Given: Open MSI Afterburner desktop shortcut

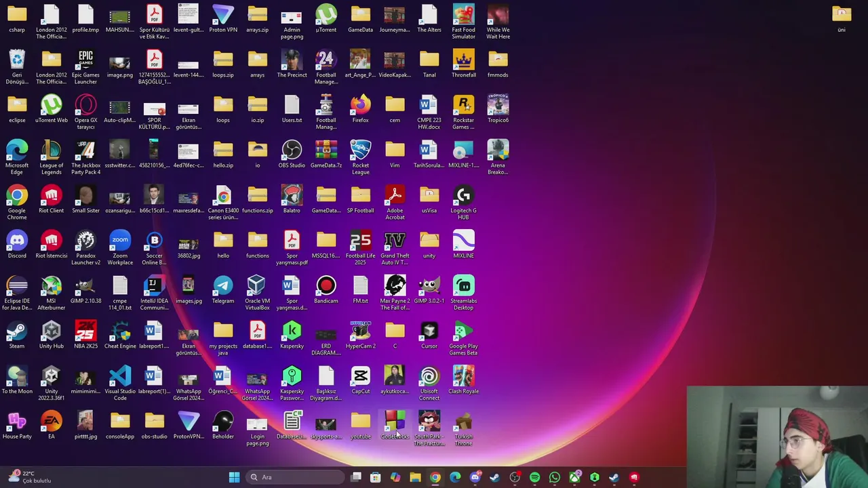Looking at the screenshot, I should point(51,293).
